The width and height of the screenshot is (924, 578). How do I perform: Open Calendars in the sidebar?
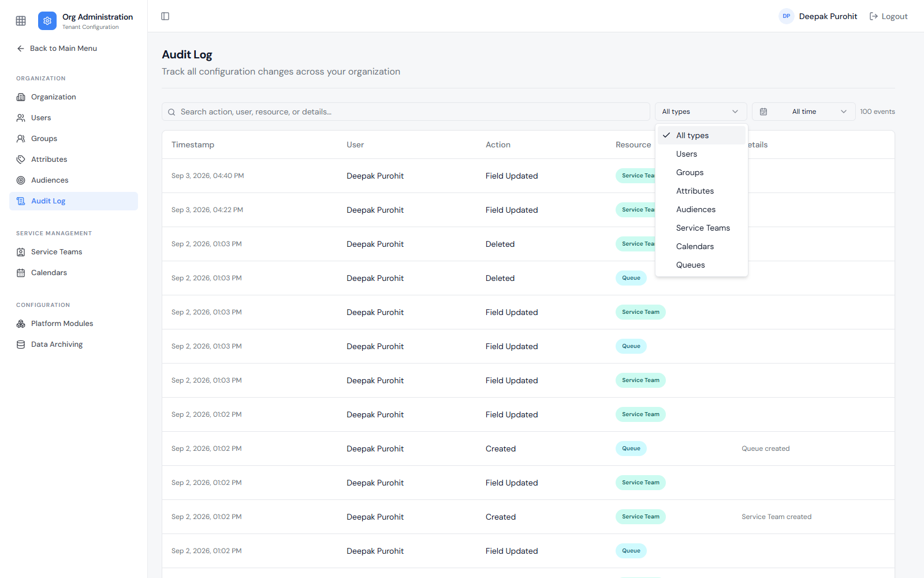coord(73,273)
